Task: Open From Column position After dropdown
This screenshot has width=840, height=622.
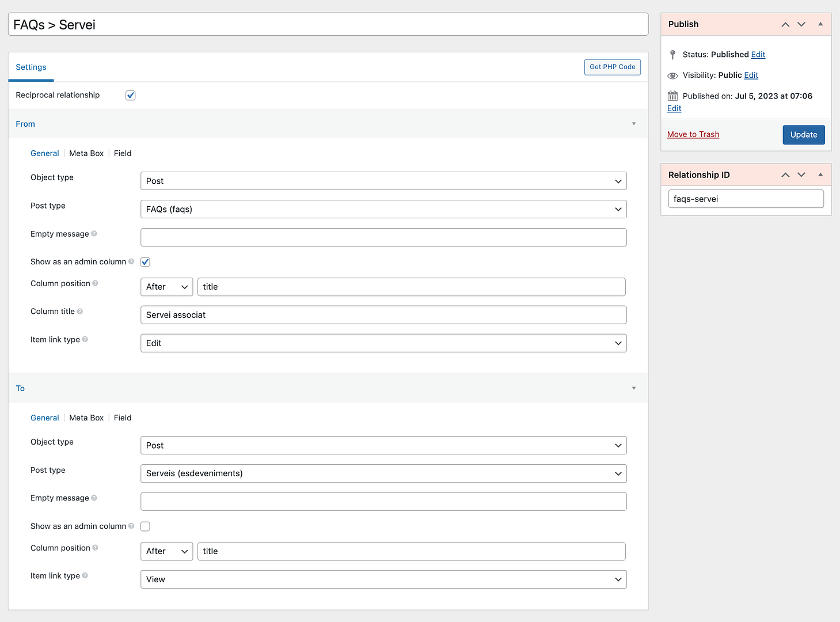Action: (167, 287)
